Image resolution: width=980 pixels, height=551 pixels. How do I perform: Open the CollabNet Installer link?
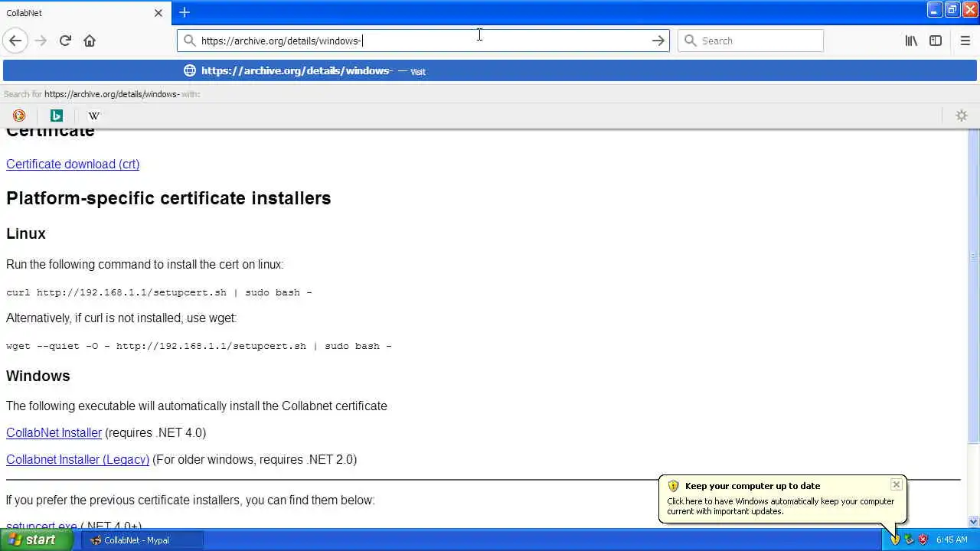tap(54, 432)
